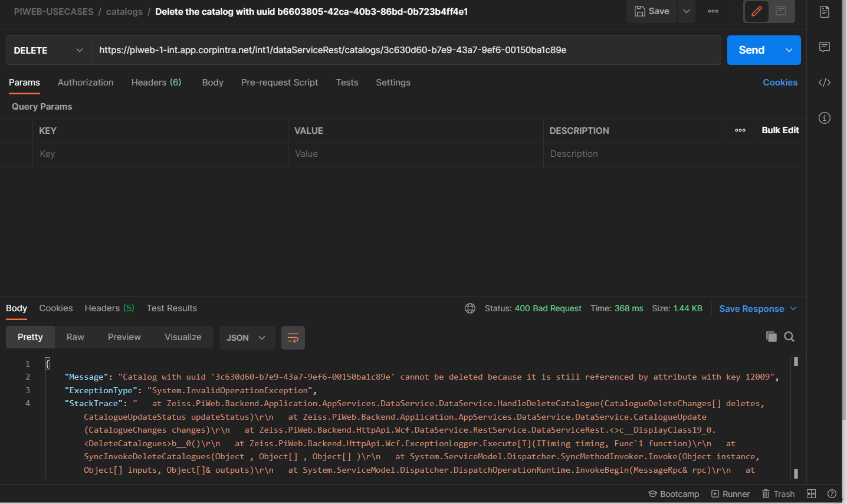The image size is (847, 504).
Task: Launch Bootcamp from the status bar
Action: (x=674, y=493)
